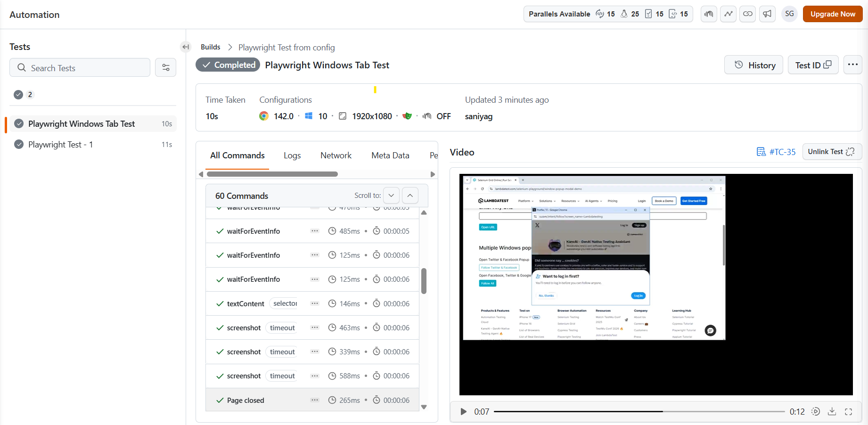
Task: Unlink the test case #TC-35
Action: click(831, 151)
